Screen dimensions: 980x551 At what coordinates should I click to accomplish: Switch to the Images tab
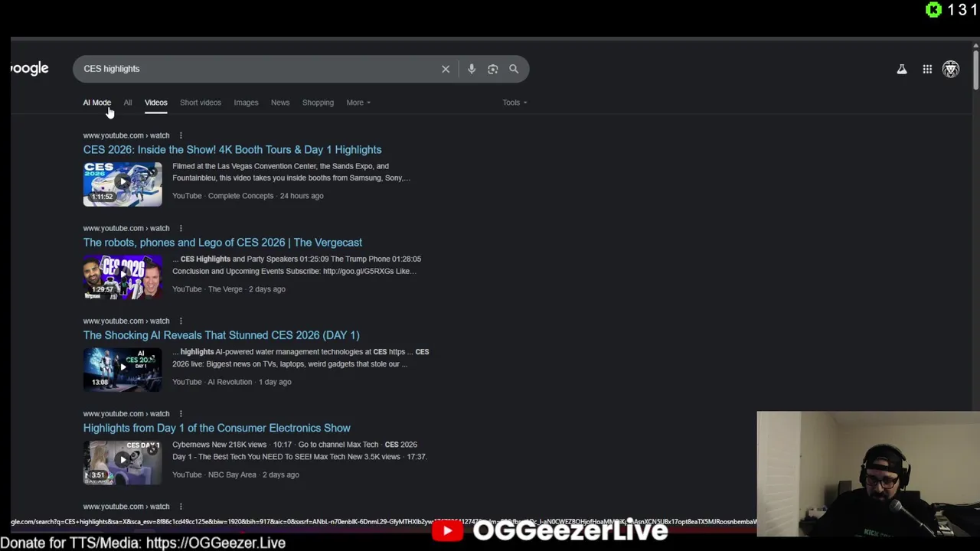pos(246,103)
